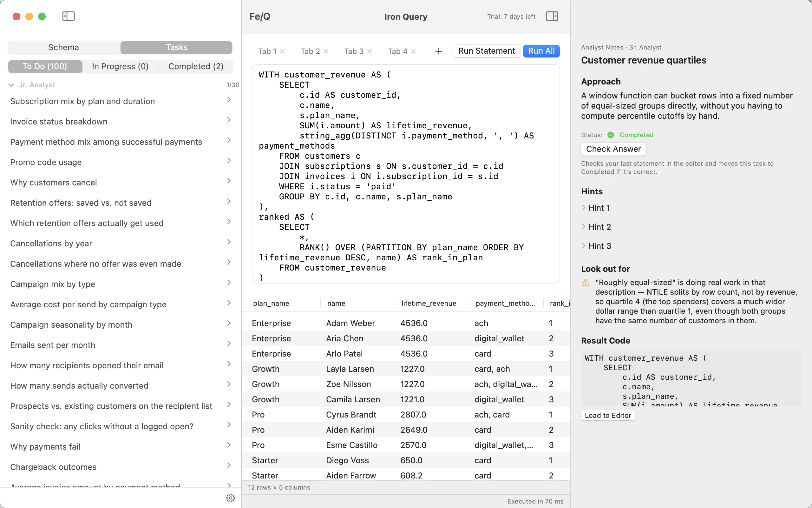Viewport: 812px width, 508px height.
Task: Select Tab 1
Action: click(x=267, y=51)
